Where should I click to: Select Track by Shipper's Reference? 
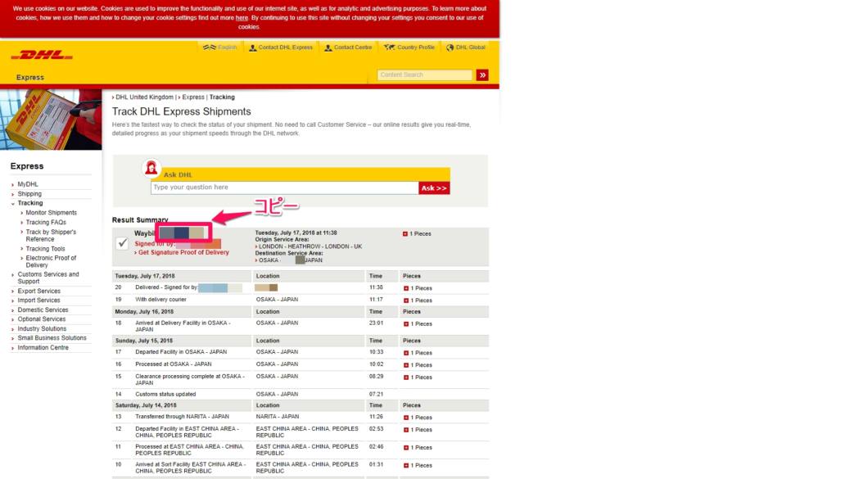(51, 235)
